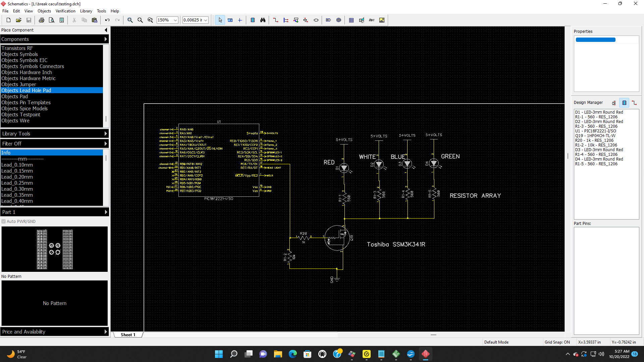
Task: Select the Transistors RF library
Action: tap(52, 48)
